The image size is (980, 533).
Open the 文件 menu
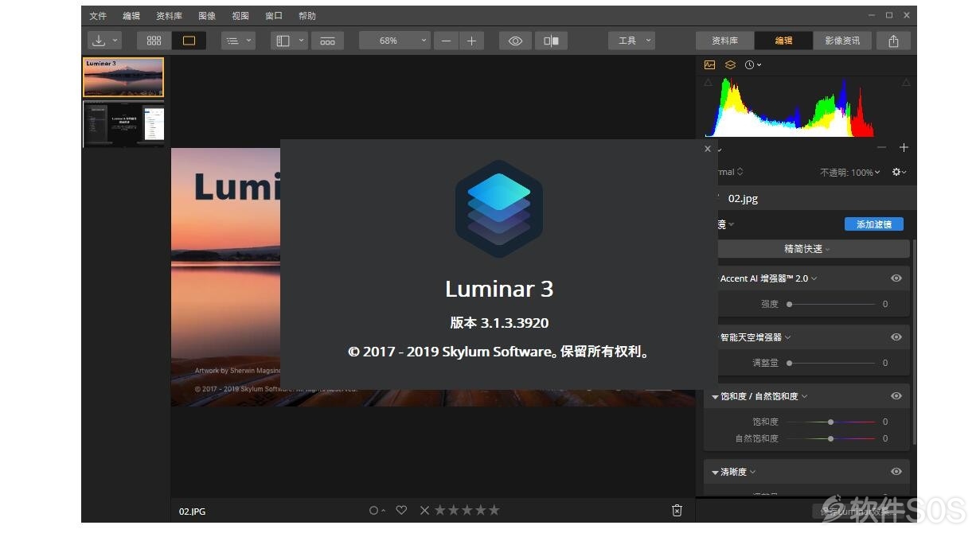point(98,16)
